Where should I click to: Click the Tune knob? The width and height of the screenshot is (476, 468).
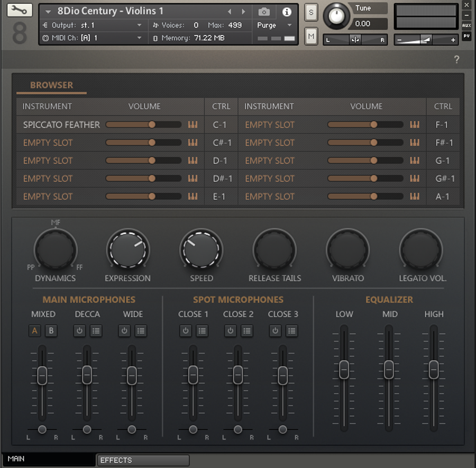point(336,16)
